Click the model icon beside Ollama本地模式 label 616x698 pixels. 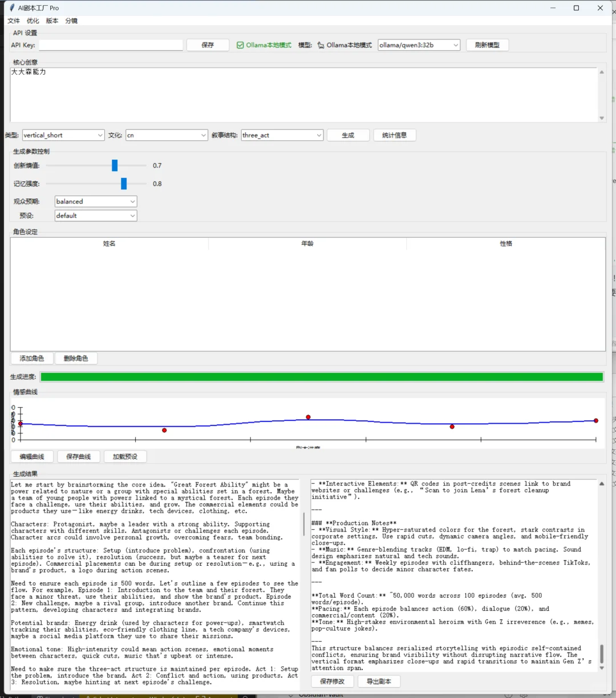[x=321, y=45]
